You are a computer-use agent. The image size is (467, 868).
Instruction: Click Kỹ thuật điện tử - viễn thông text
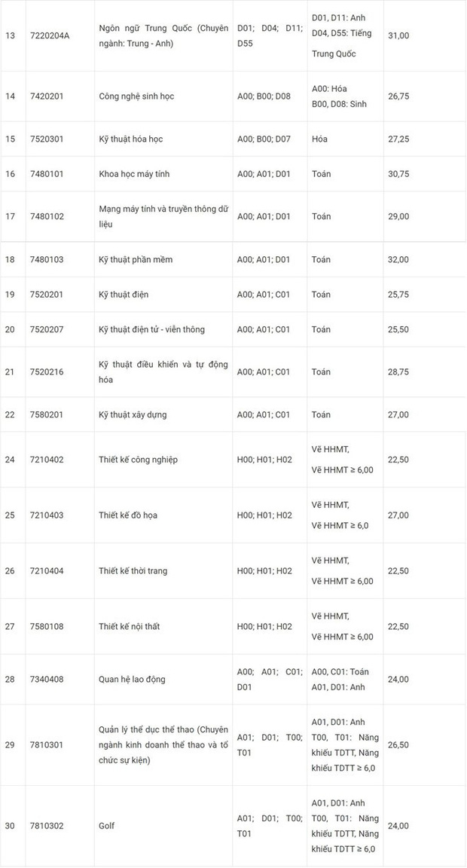[x=151, y=330]
